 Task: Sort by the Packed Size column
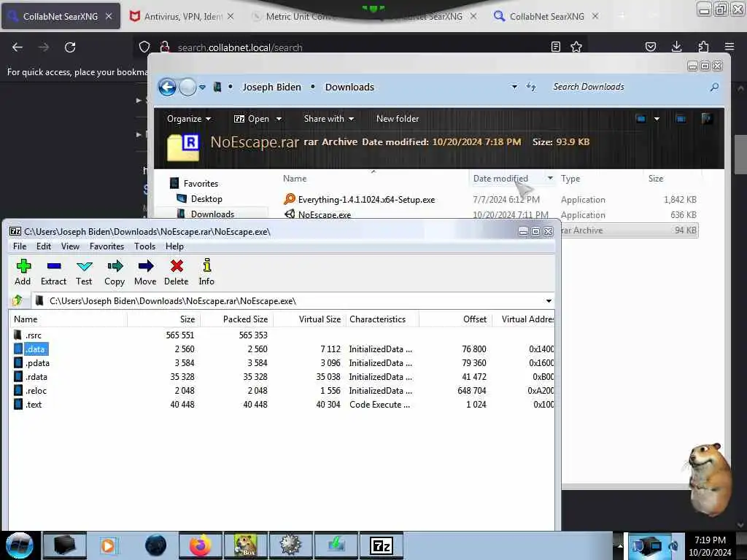click(237, 319)
